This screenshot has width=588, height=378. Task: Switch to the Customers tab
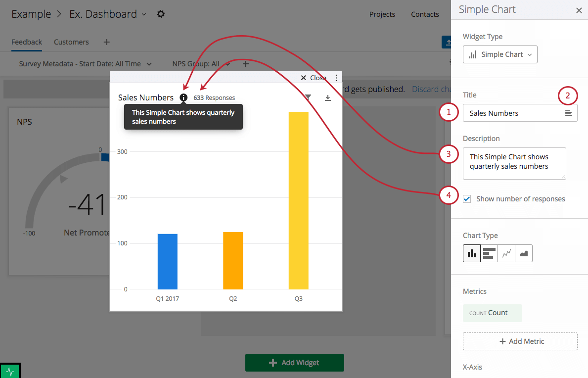pos(71,42)
